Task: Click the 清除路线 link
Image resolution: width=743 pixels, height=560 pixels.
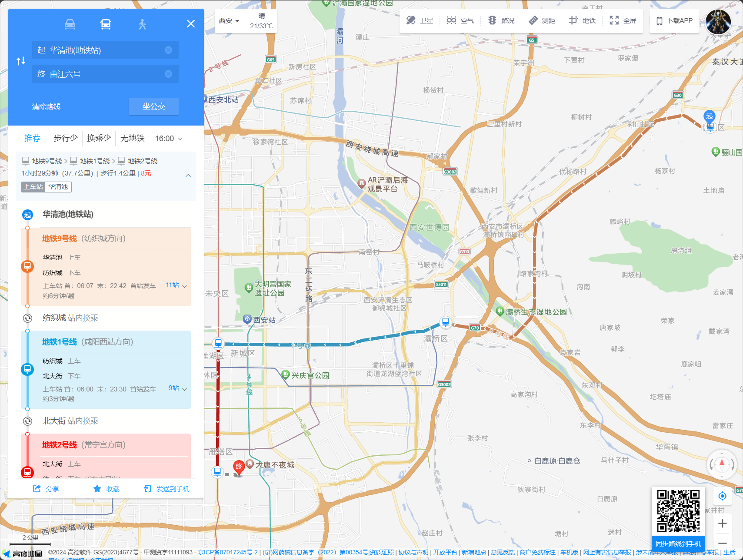Action: pos(46,107)
